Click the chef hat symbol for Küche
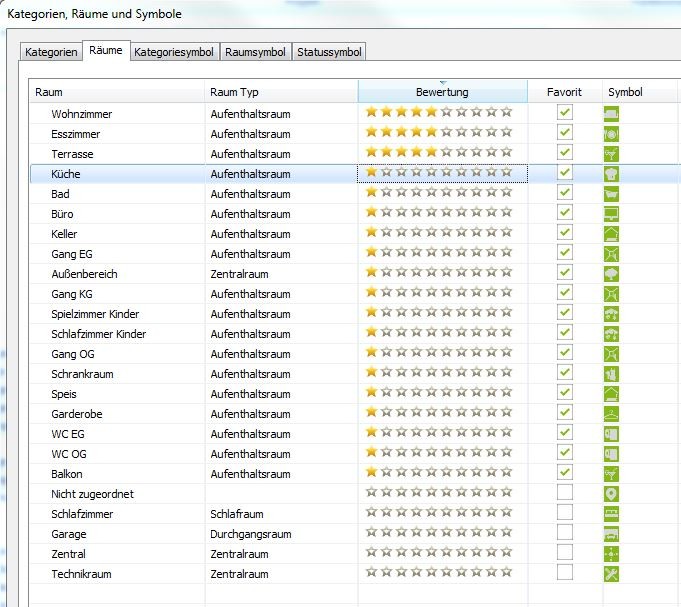681x607 pixels. point(611,174)
